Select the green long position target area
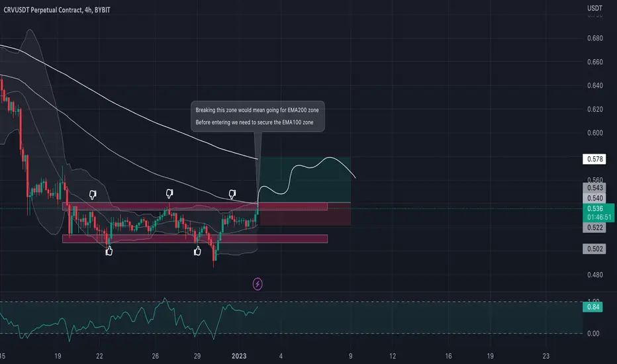This screenshot has width=617, height=364. coord(304,180)
